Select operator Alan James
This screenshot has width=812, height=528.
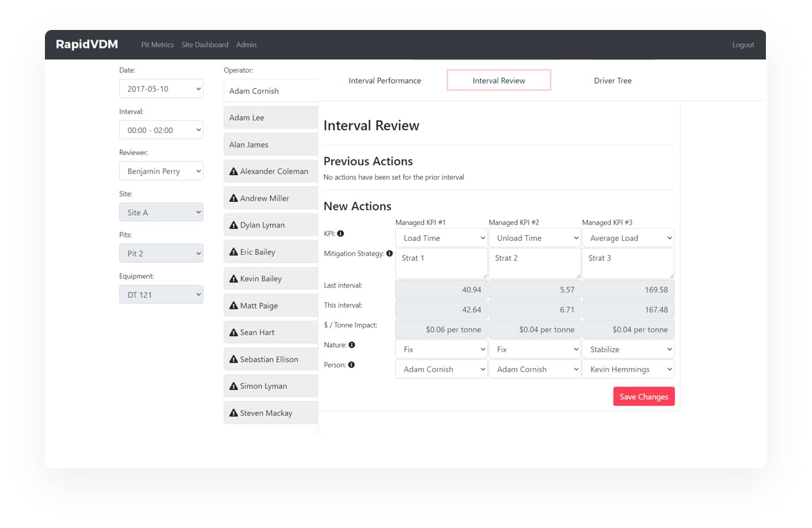(x=271, y=144)
